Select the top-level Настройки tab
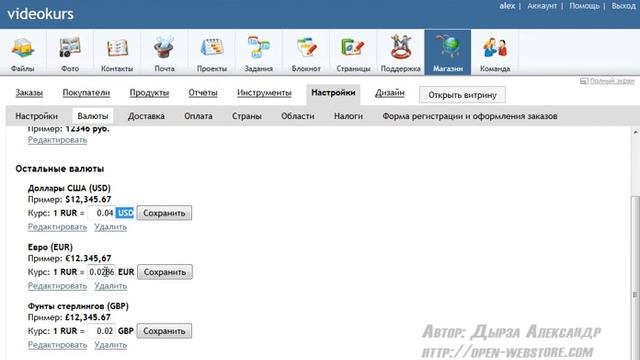 333,93
